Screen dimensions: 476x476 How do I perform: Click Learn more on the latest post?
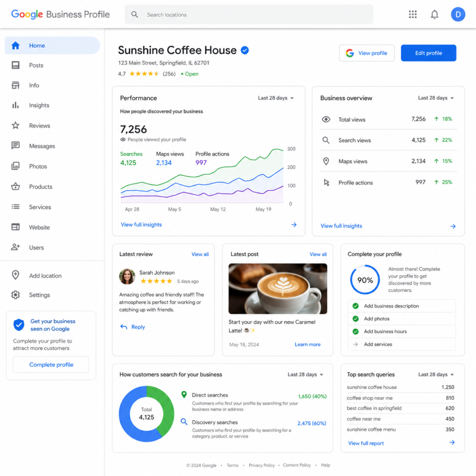pos(308,344)
